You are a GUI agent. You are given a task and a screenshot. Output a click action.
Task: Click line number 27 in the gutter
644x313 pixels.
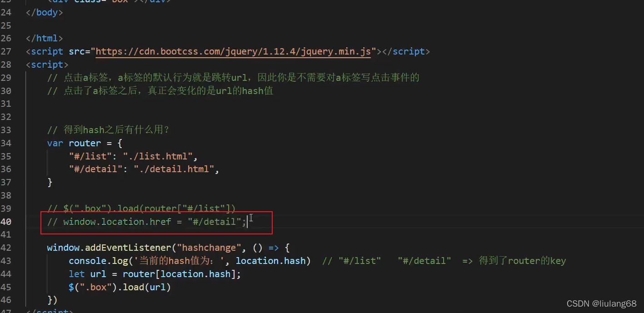tap(6, 51)
